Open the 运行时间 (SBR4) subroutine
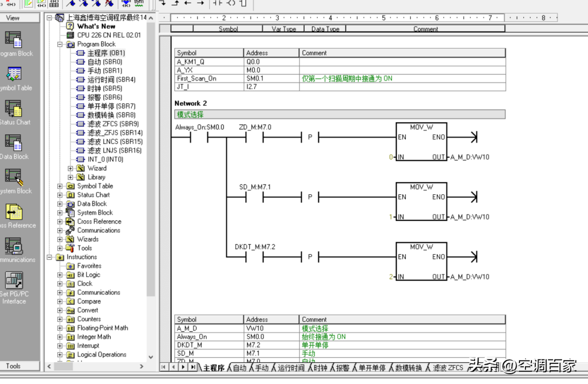The height and width of the screenshot is (384, 588). click(111, 80)
